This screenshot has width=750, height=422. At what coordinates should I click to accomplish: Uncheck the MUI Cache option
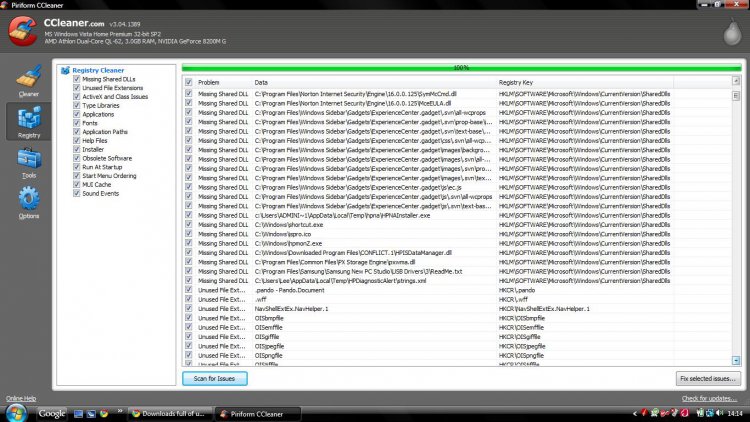(x=77, y=184)
